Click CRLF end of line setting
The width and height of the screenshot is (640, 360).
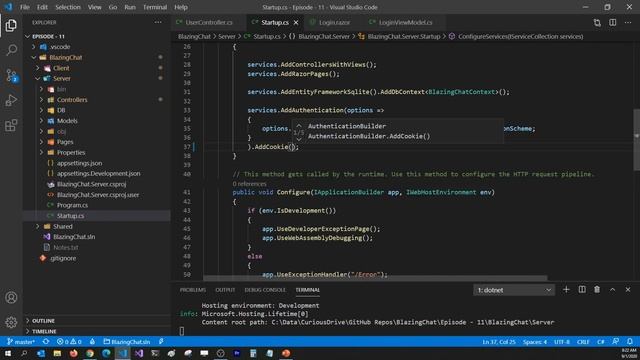click(583, 342)
